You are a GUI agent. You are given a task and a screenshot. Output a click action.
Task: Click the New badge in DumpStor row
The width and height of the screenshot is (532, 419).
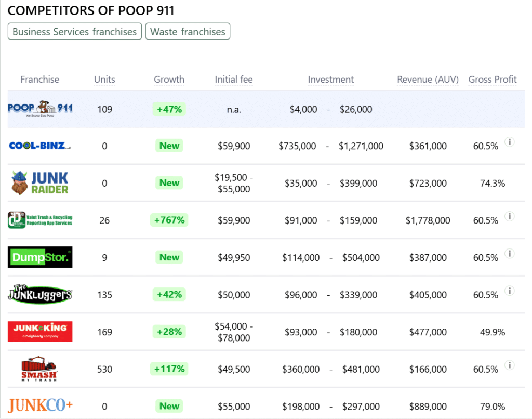click(169, 257)
